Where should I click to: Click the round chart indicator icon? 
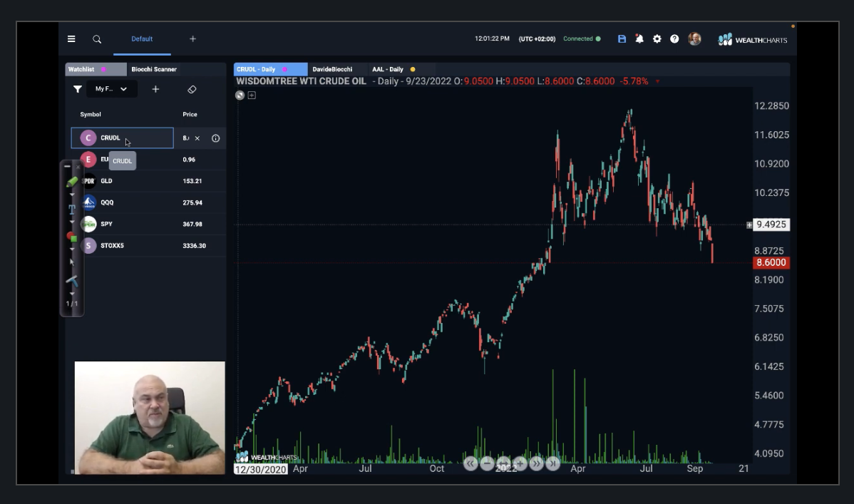(x=240, y=96)
